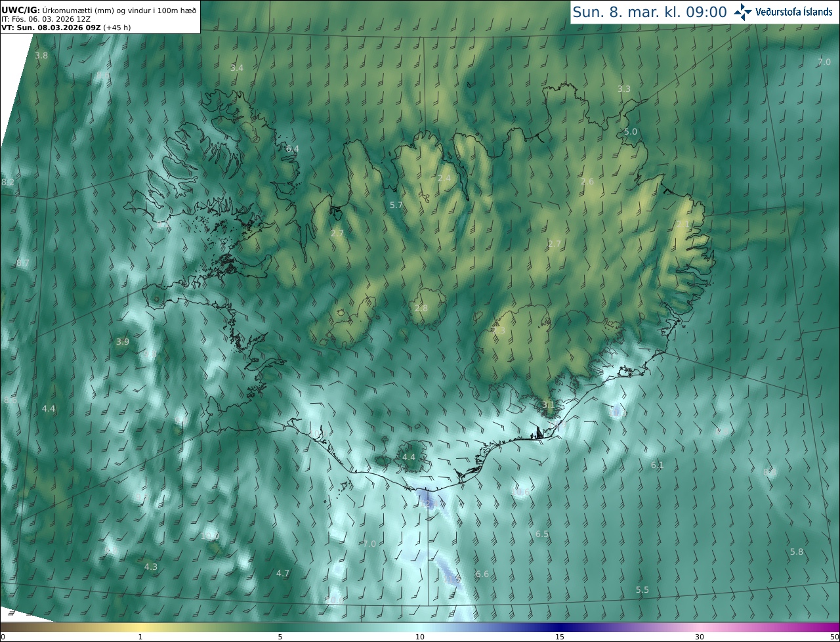Click the colorbar tick label 30
840x642 pixels.
[700, 637]
